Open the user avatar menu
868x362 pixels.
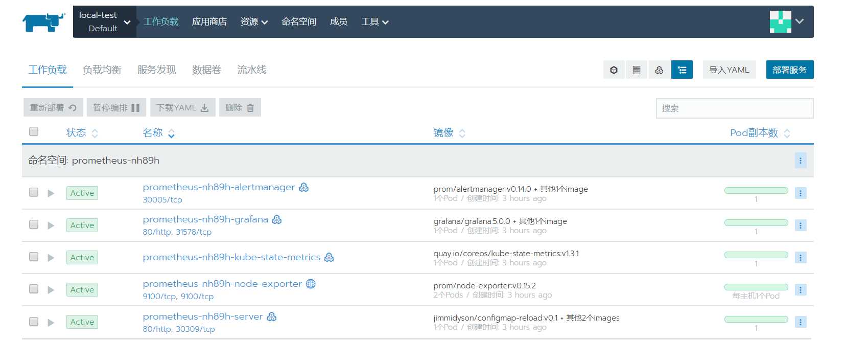coord(787,21)
